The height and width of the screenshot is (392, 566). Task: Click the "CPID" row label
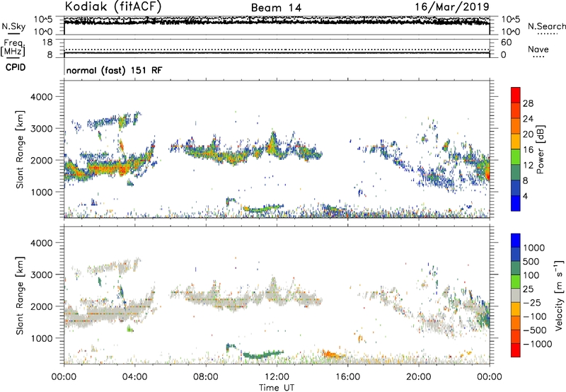(16, 67)
